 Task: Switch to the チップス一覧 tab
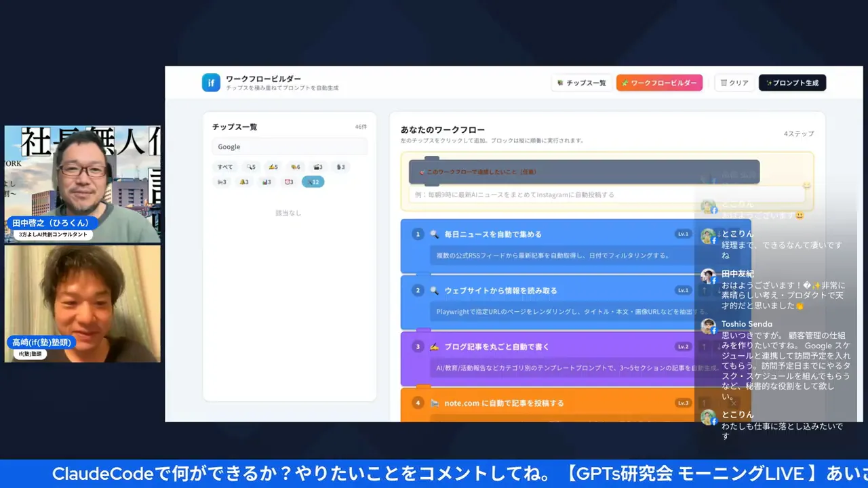tap(582, 83)
